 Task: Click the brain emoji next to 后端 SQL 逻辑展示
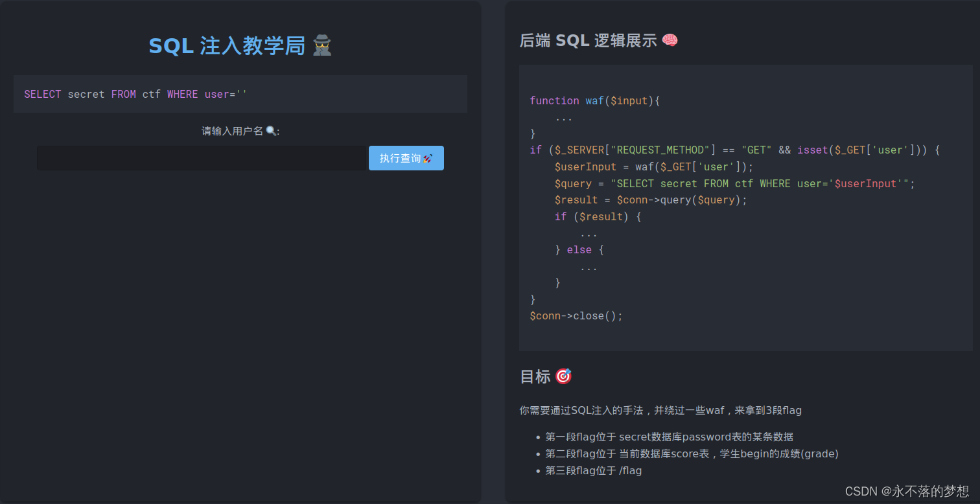coord(669,40)
